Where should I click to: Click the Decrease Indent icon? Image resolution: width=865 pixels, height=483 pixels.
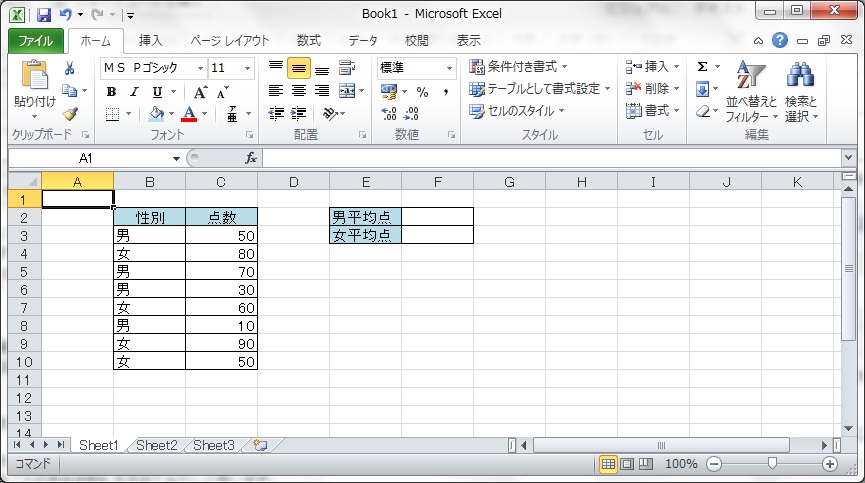pos(276,114)
